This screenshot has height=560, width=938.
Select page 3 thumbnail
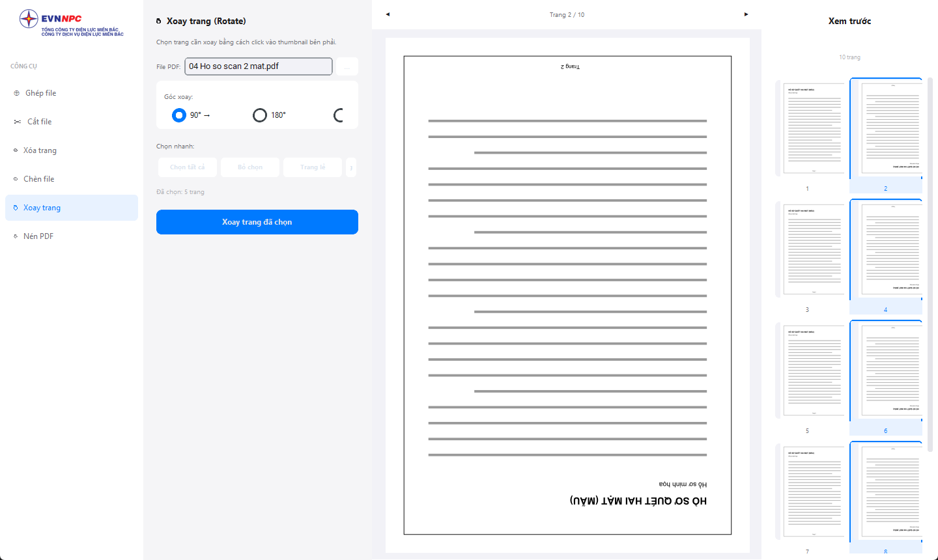coord(810,250)
